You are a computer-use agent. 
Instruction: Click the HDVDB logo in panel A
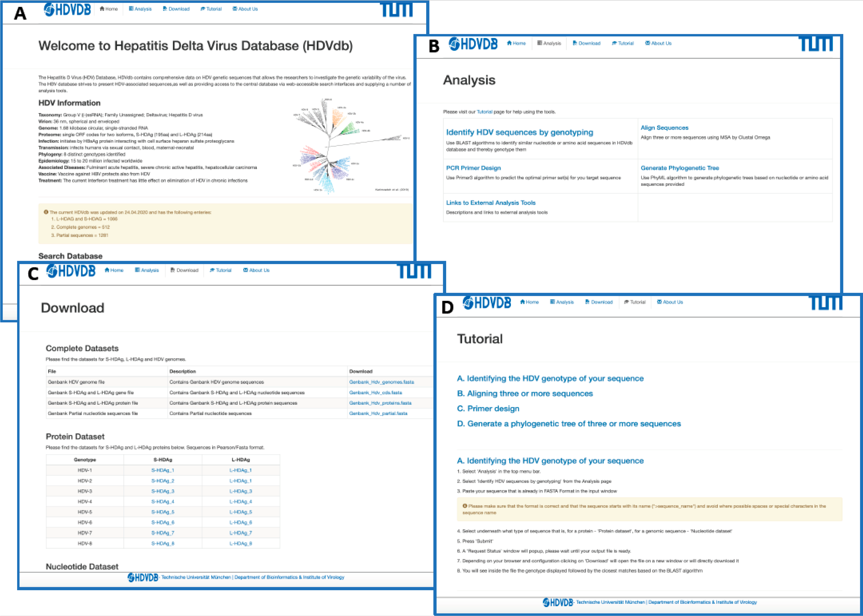coord(68,9)
